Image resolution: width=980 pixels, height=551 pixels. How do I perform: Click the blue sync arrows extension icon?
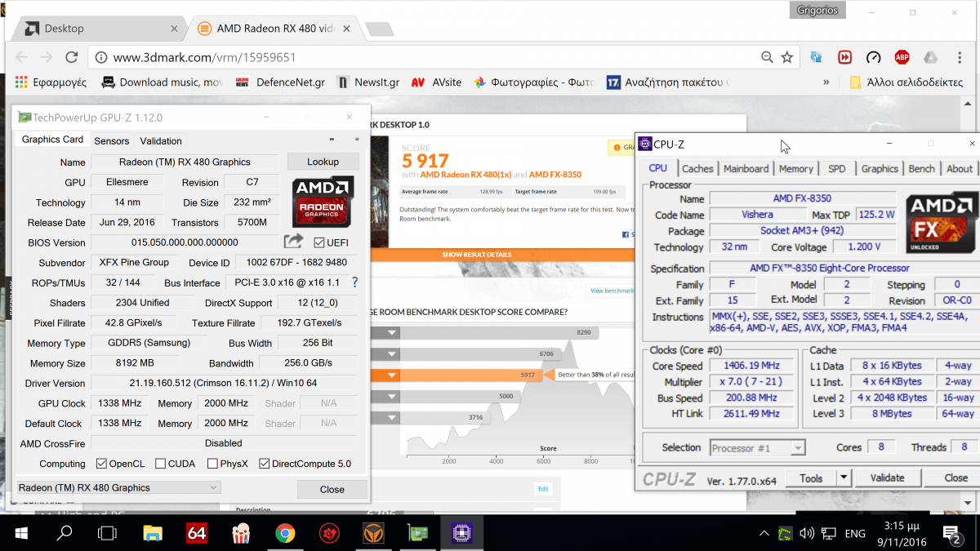tap(816, 57)
